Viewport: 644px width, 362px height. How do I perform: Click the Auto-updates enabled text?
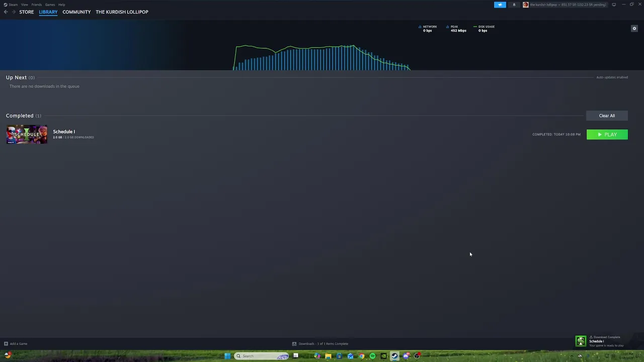click(x=612, y=77)
